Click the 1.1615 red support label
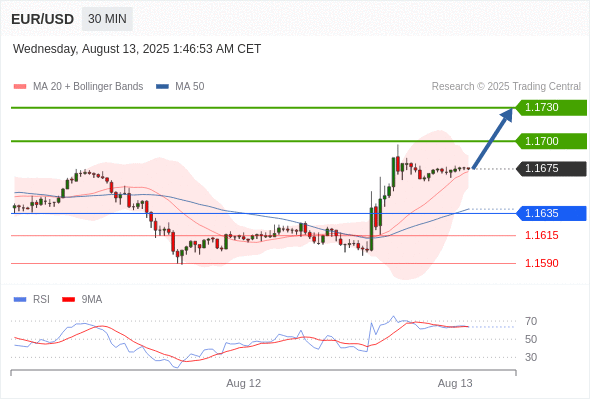The height and width of the screenshot is (400, 590). click(x=541, y=236)
